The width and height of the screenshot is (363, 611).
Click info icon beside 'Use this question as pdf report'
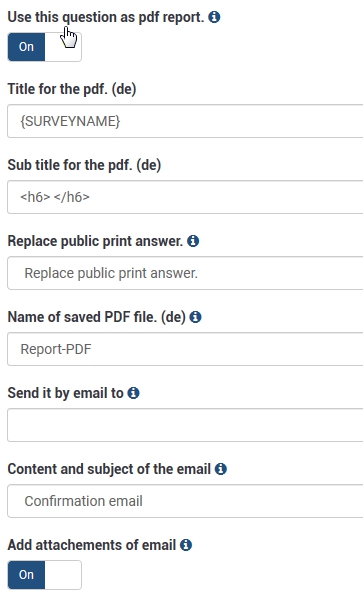coord(214,17)
